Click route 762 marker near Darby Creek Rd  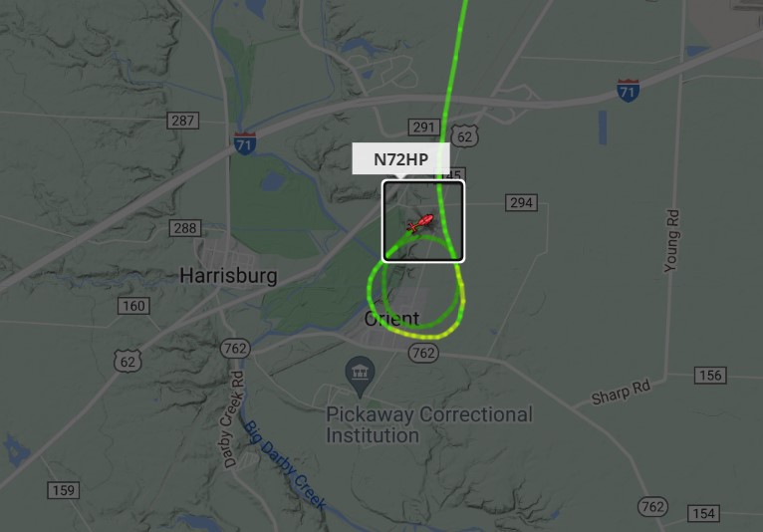[x=235, y=348]
